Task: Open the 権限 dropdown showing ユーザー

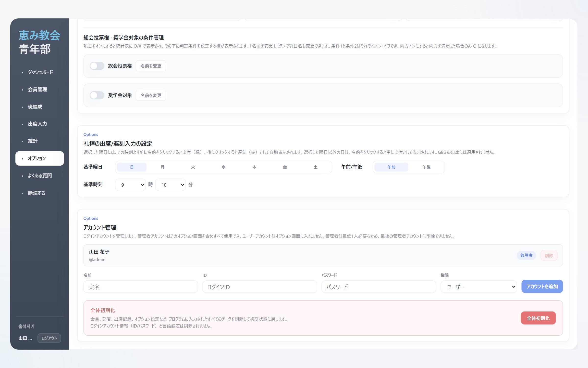Action: tap(479, 287)
